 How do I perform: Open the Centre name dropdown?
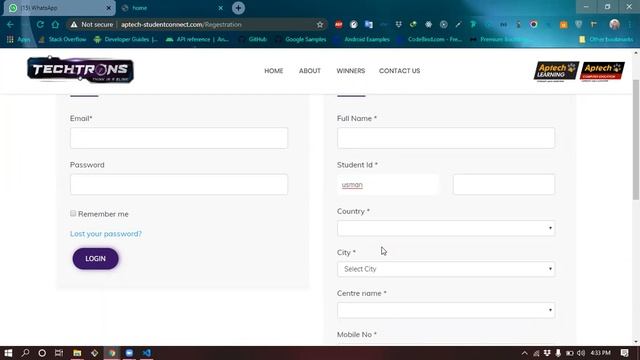(x=446, y=310)
